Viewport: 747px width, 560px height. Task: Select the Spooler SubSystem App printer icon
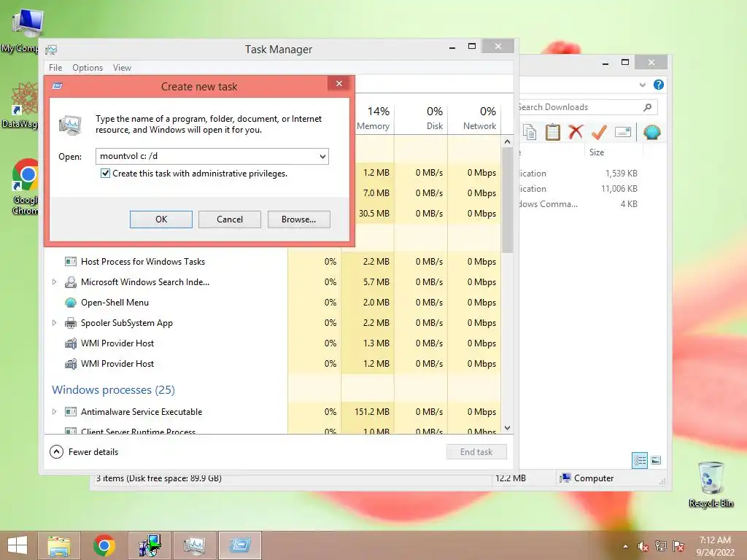coord(71,323)
